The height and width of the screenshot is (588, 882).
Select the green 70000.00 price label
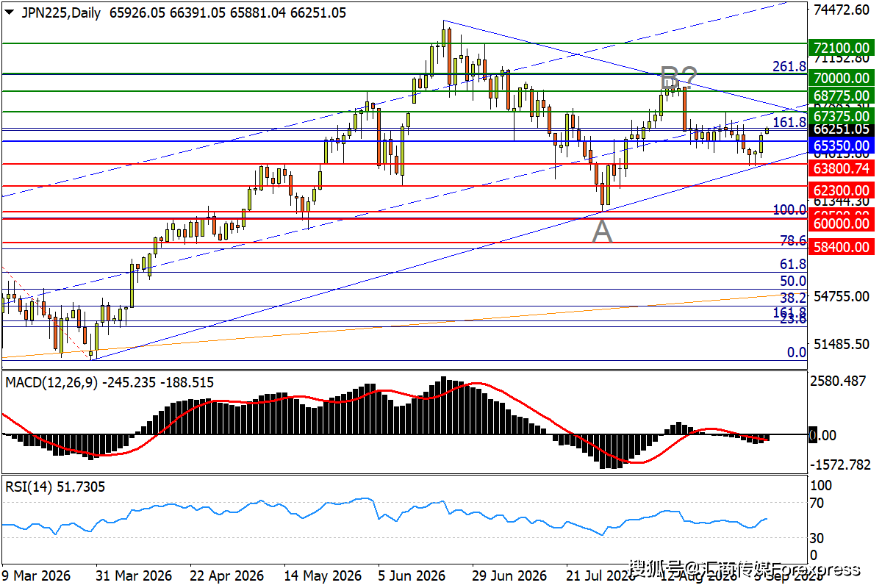pyautogui.click(x=841, y=78)
